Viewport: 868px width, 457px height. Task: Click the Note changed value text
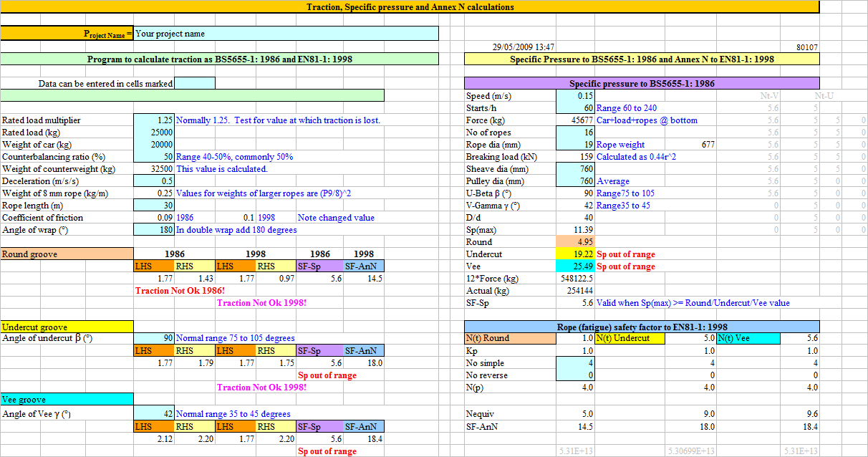click(x=336, y=218)
